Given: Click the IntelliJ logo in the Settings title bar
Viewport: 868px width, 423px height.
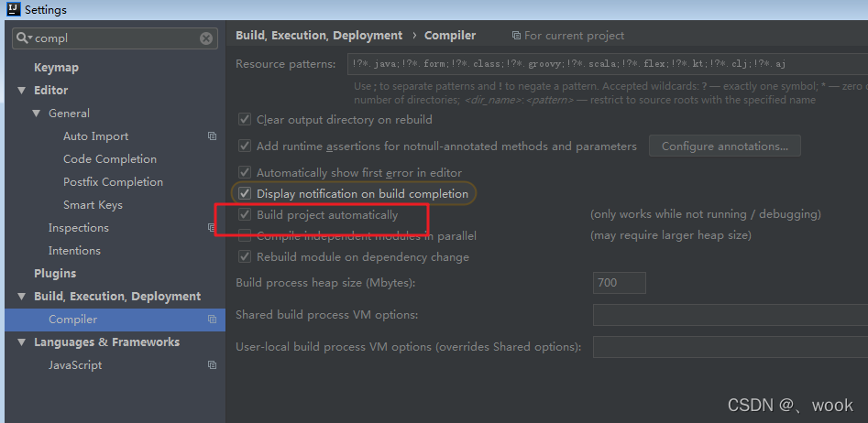Looking at the screenshot, I should coord(13,9).
